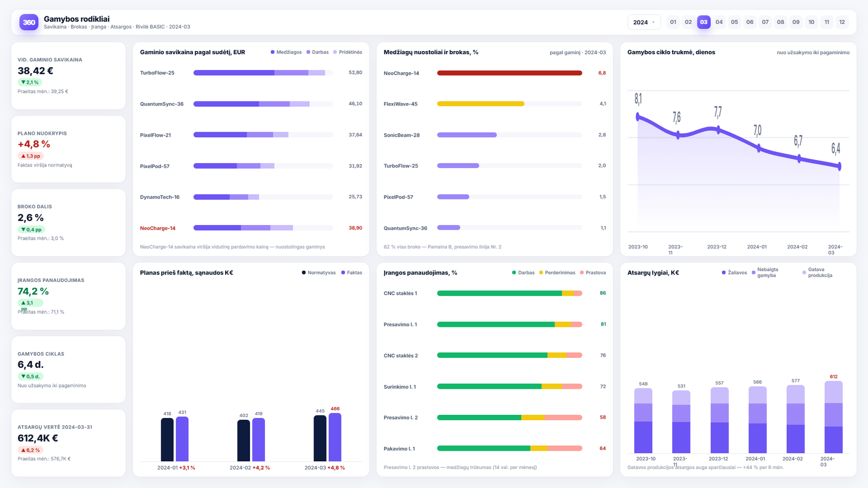Click the 8,1 data point on cycle chart
This screenshot has height=488, width=868.
638,117
